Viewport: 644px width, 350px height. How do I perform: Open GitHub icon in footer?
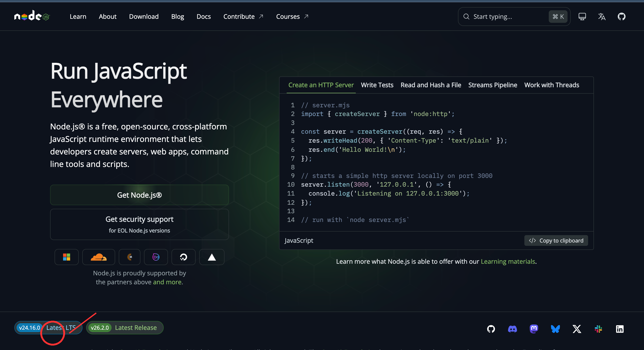491,329
